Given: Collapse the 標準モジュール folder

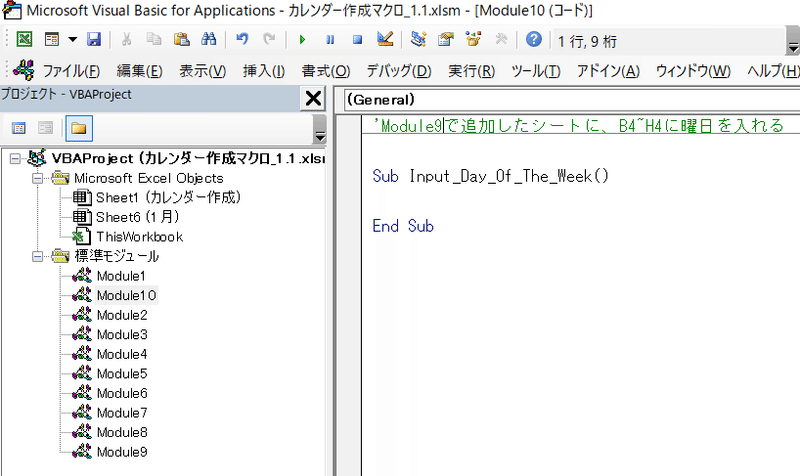Looking at the screenshot, I should [37, 256].
